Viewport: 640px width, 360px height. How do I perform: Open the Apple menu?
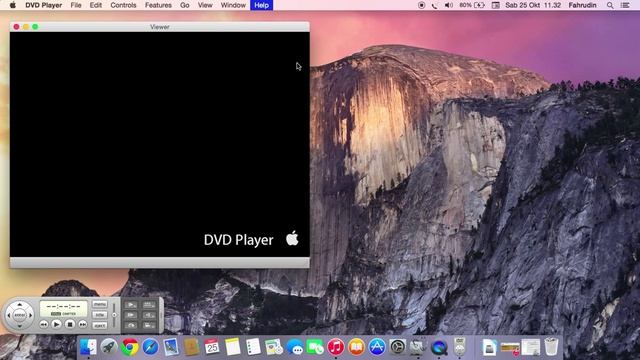[13, 5]
